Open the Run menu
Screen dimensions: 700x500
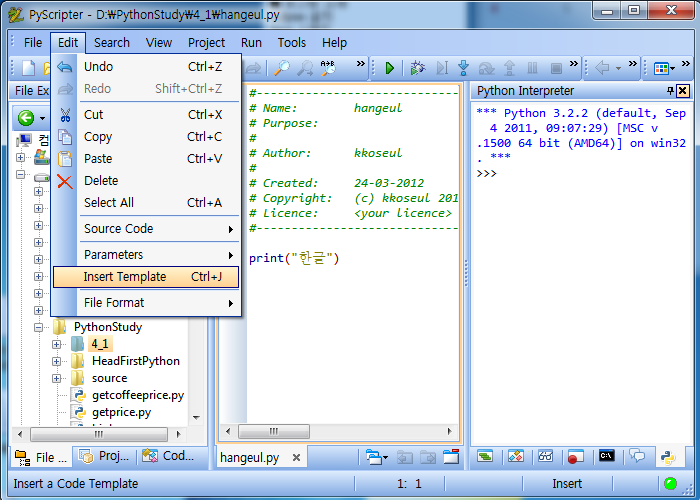click(251, 43)
